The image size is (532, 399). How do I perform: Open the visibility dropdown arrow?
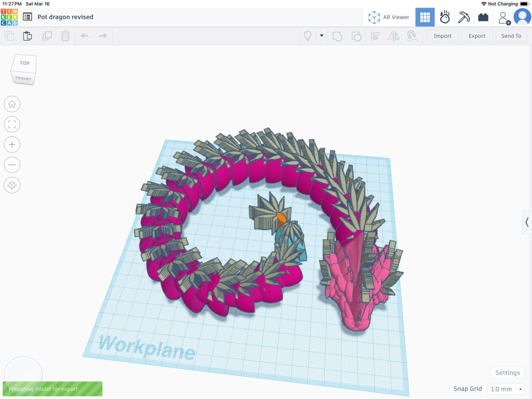tap(321, 36)
